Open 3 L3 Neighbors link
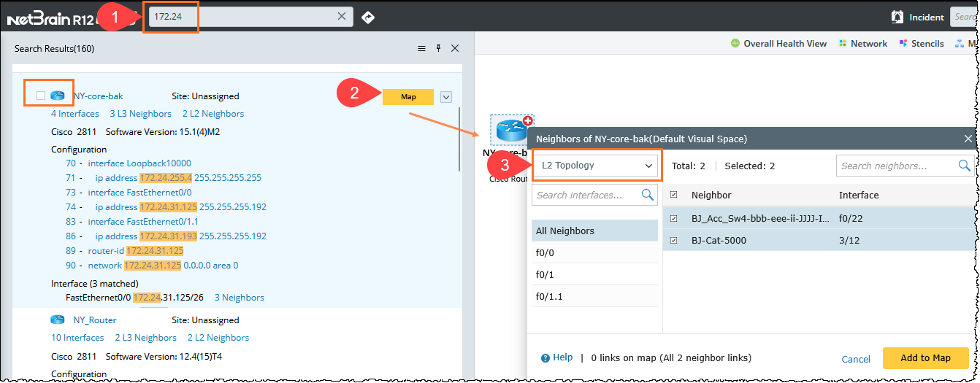The width and height of the screenshot is (980, 383). pyautogui.click(x=140, y=113)
